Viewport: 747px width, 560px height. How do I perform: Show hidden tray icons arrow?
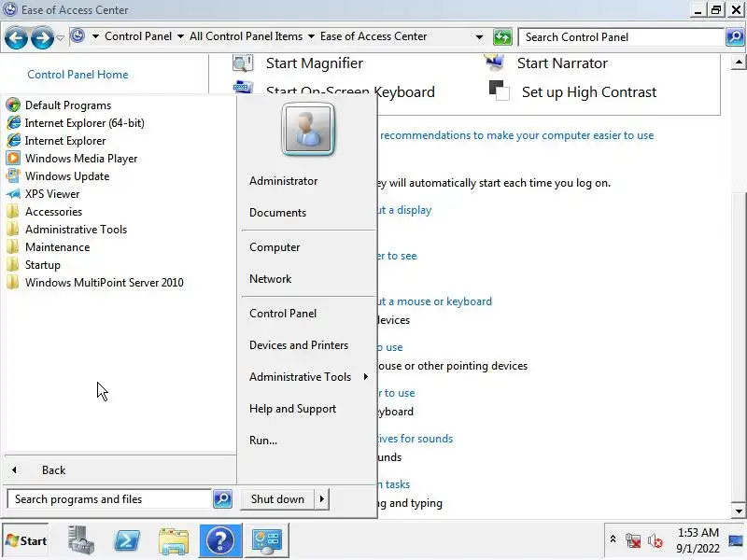613,539
